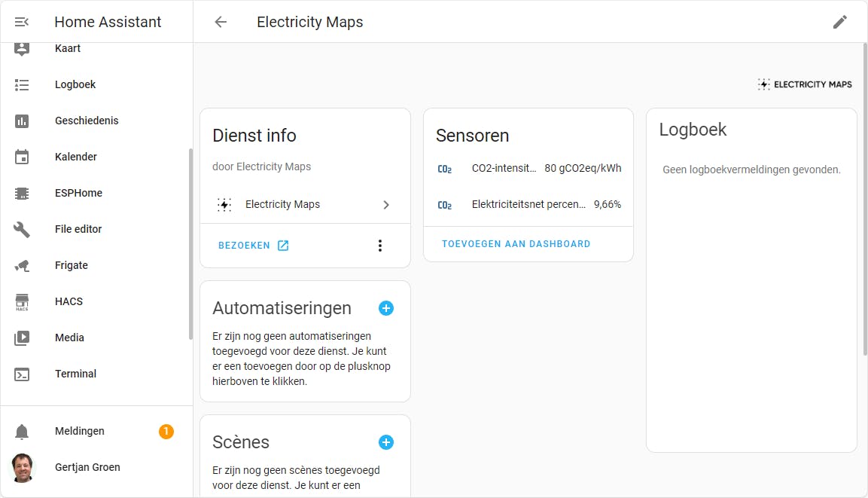
Task: Select Geschiedenis in the sidebar
Action: tap(87, 121)
